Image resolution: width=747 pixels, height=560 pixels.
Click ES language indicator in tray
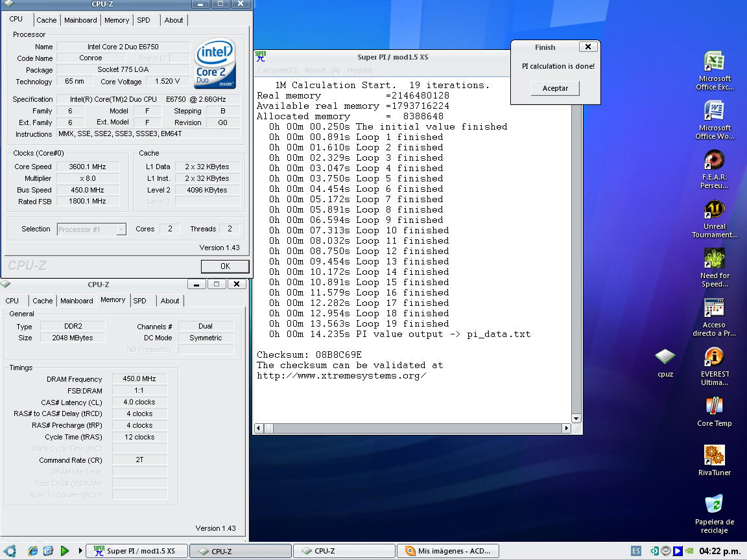pos(636,551)
